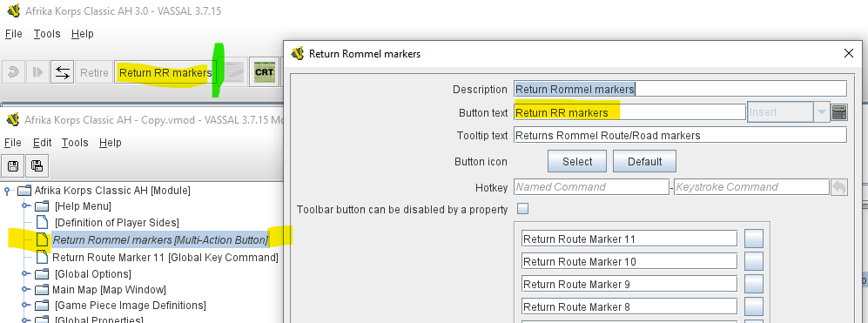Click blank button beside Return Route Marker 10
The width and height of the screenshot is (868, 323).
tap(754, 261)
